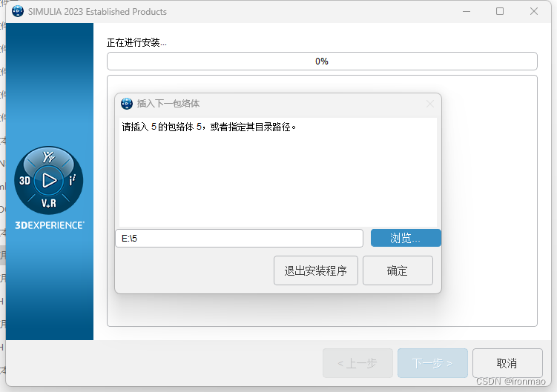The height and width of the screenshot is (392, 557).
Task: Click the disabled 下一步 > button
Action: click(432, 363)
